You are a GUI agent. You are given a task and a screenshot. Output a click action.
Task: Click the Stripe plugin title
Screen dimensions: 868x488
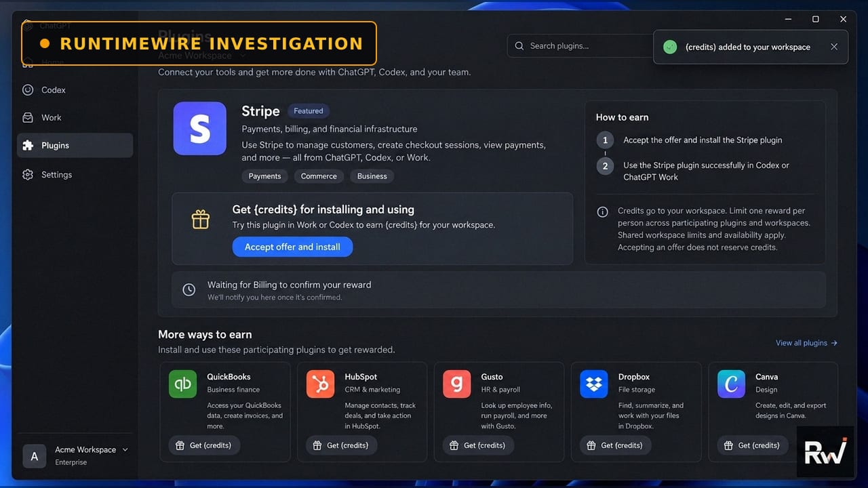click(260, 111)
